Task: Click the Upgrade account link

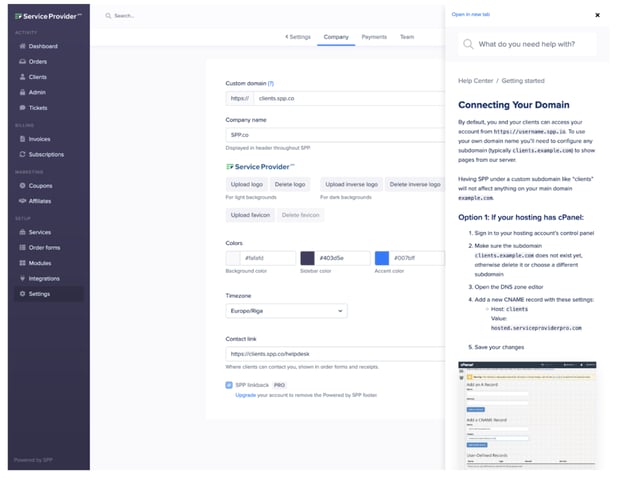Action: (246, 395)
